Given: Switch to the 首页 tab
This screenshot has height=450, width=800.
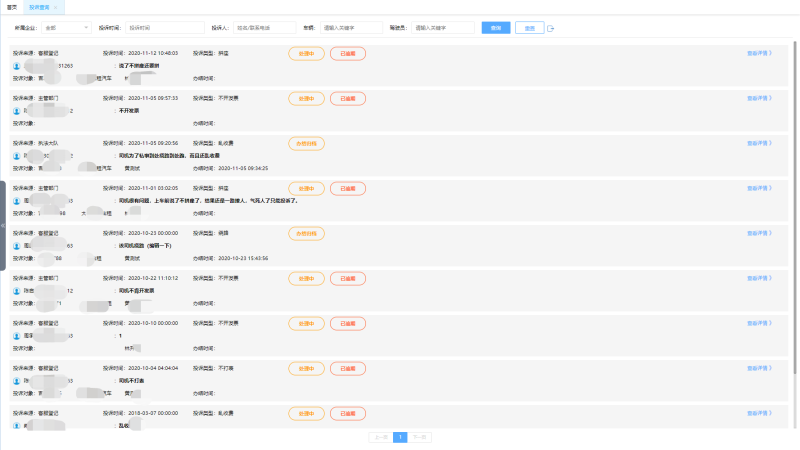Looking at the screenshot, I should click(12, 7).
